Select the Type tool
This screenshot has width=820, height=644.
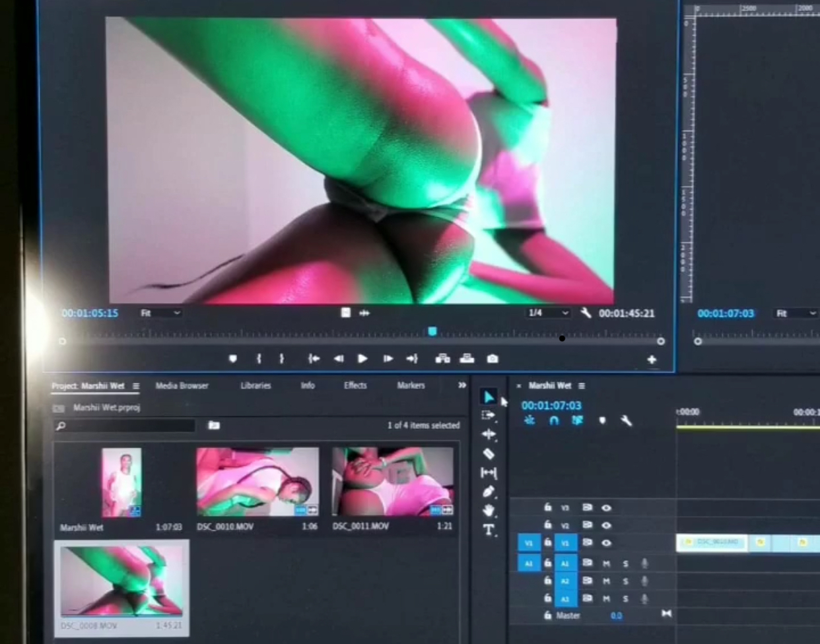(489, 529)
